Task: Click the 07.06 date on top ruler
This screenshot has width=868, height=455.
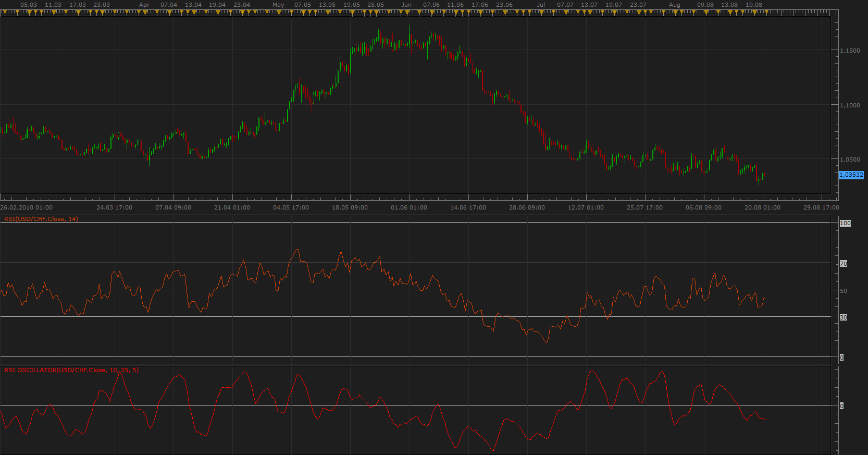Action: click(431, 5)
